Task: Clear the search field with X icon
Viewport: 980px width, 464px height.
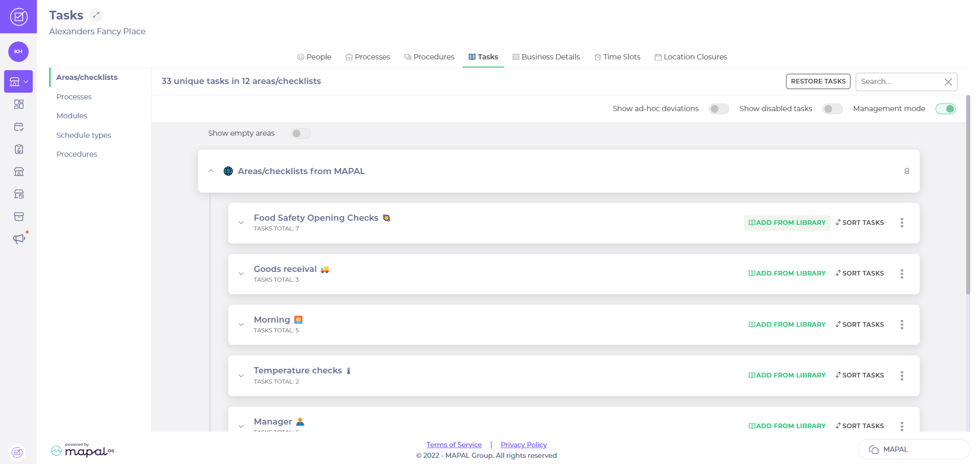Action: [948, 82]
